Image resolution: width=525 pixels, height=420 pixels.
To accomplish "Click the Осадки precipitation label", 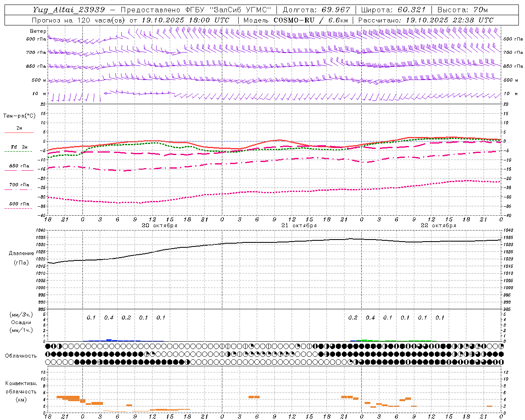I will (x=21, y=322).
